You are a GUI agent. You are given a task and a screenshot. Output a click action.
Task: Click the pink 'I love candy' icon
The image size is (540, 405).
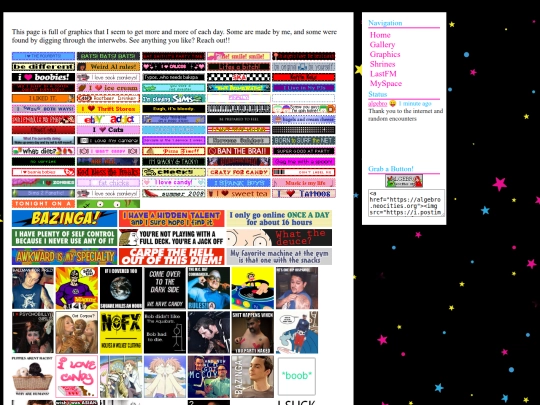(77, 376)
